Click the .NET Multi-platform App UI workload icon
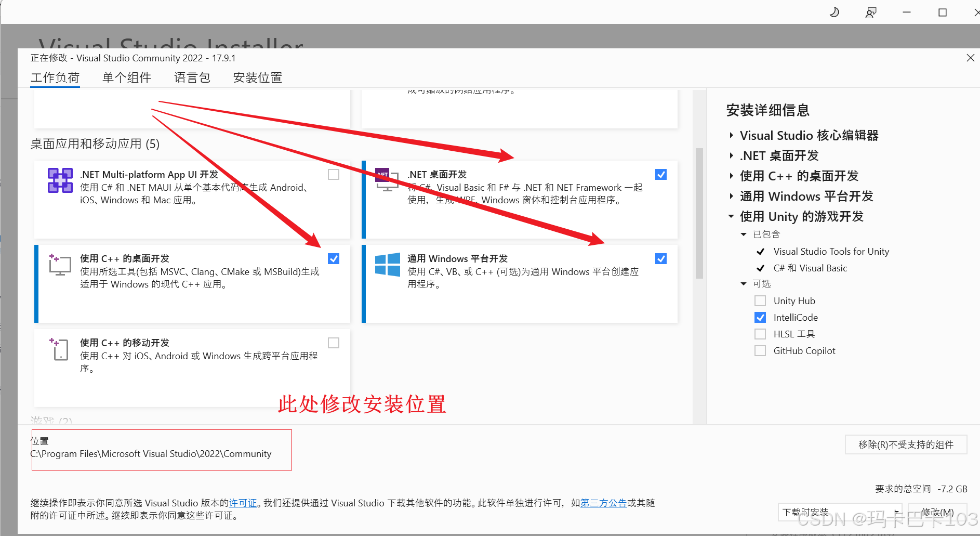The width and height of the screenshot is (980, 536). point(60,180)
